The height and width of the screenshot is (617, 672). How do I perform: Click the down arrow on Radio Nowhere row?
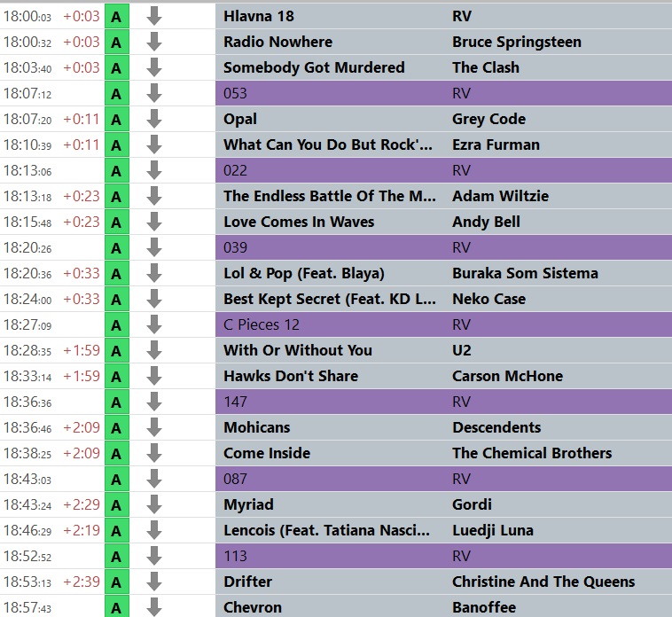click(154, 42)
